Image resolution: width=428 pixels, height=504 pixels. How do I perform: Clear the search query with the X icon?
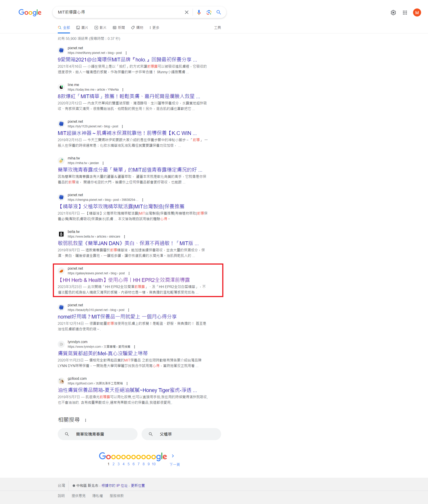coord(187,12)
